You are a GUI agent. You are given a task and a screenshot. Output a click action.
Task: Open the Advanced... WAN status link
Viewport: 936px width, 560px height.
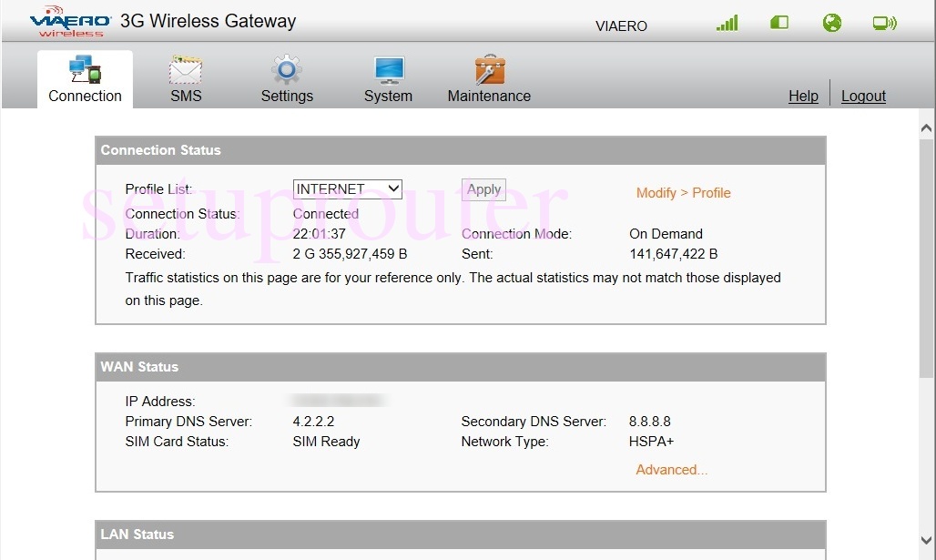tap(672, 470)
